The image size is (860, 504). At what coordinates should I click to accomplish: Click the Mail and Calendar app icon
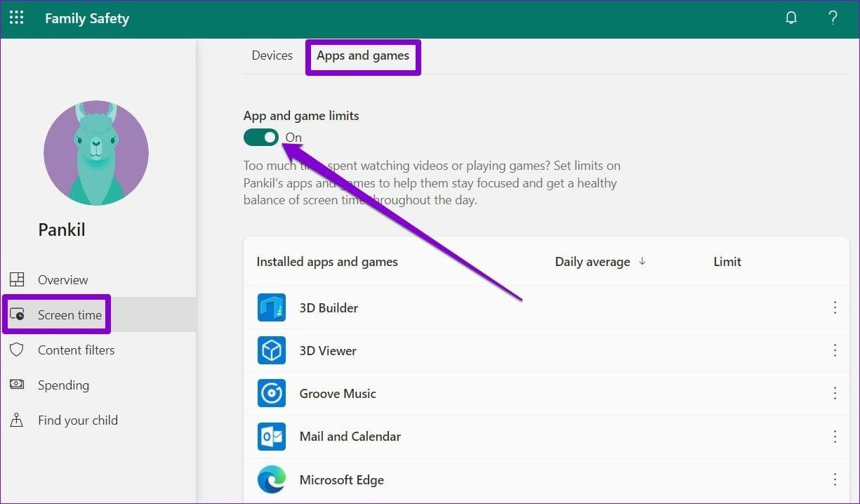tap(272, 436)
